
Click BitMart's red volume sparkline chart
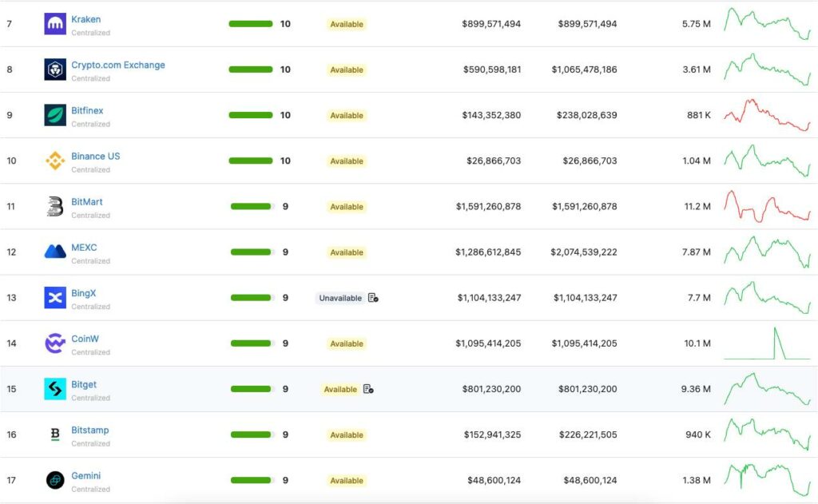[768, 207]
